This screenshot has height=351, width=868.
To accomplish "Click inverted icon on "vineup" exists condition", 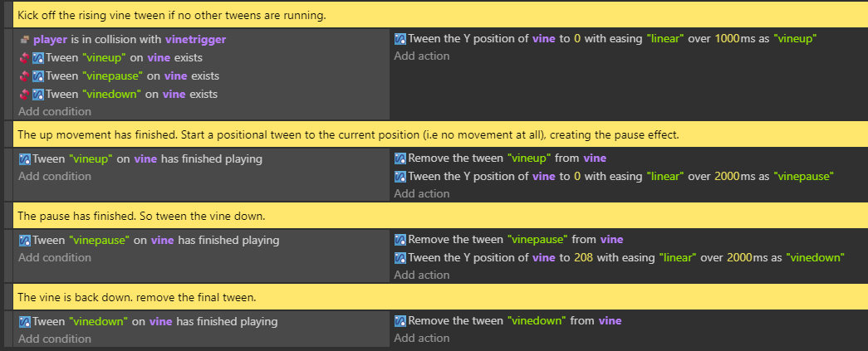I will (24, 58).
